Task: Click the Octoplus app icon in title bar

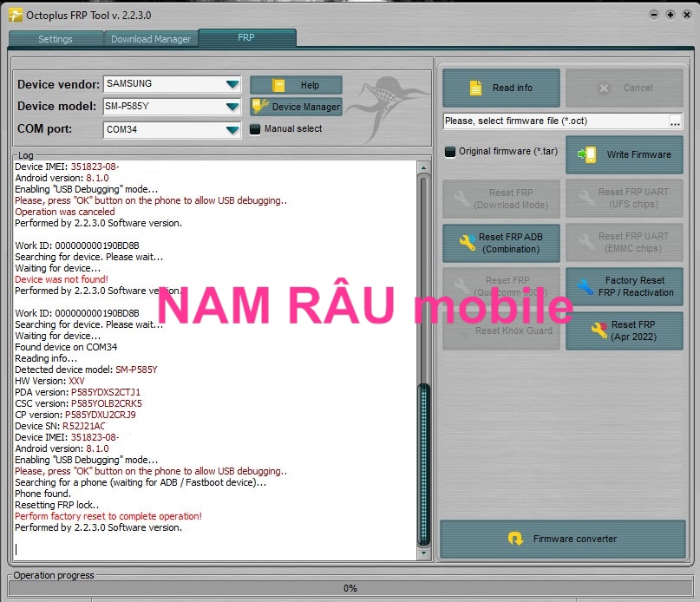Action: click(x=15, y=16)
